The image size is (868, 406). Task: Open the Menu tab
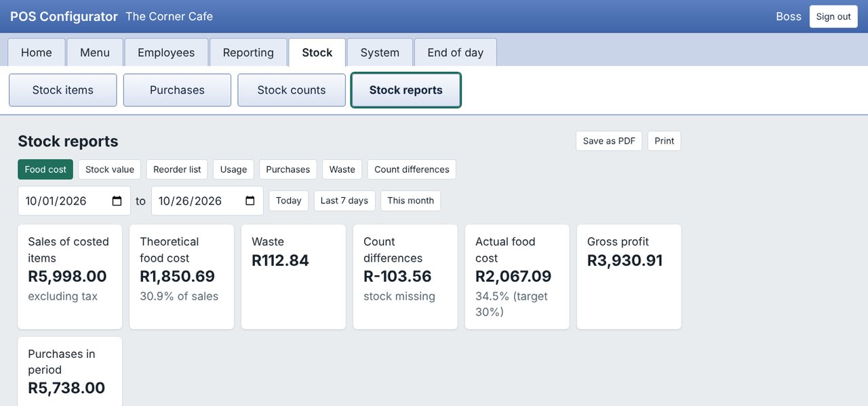(95, 52)
